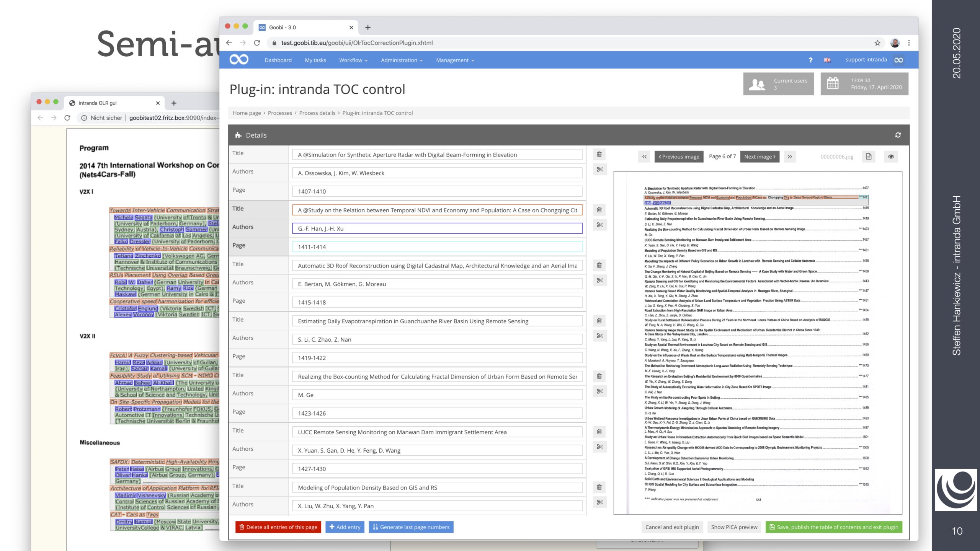Click scissors icon beside M. Ge author

click(599, 391)
